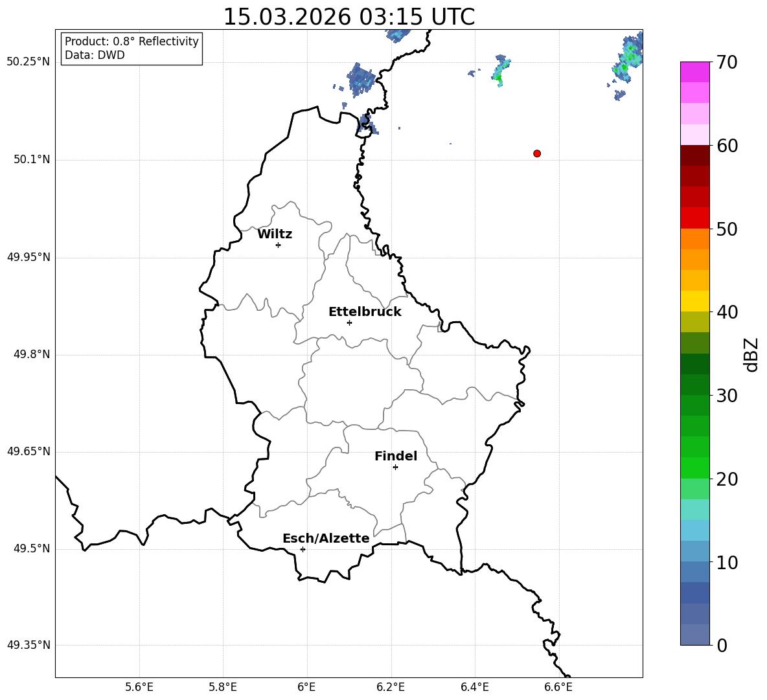Click the 6.6°E longitude label
767x700 pixels.
click(558, 688)
